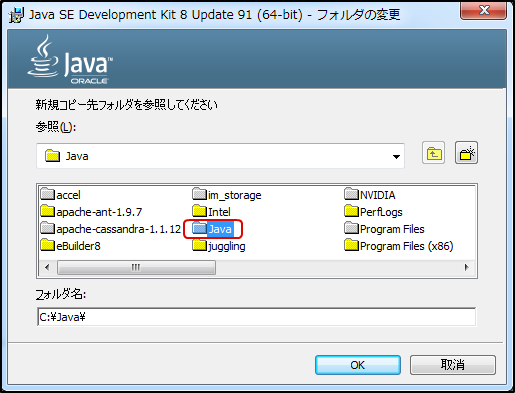Click the horizontal scrollbar right arrow
This screenshot has width=515, height=393.
466,267
